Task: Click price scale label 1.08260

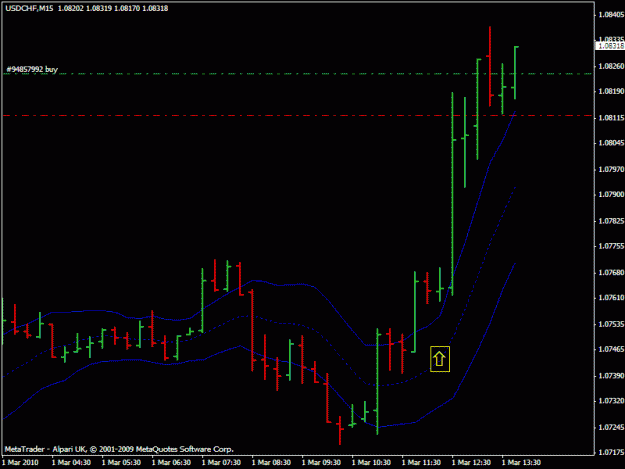Action: pyautogui.click(x=611, y=66)
